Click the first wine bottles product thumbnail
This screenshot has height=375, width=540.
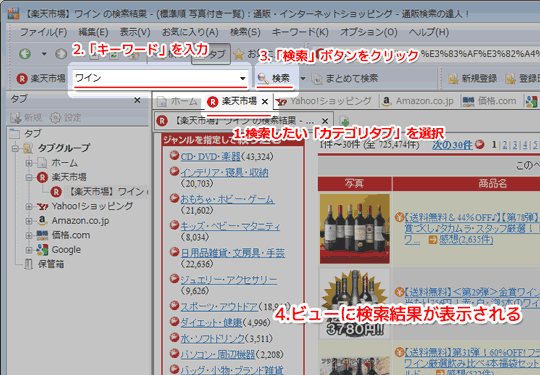coord(355,228)
